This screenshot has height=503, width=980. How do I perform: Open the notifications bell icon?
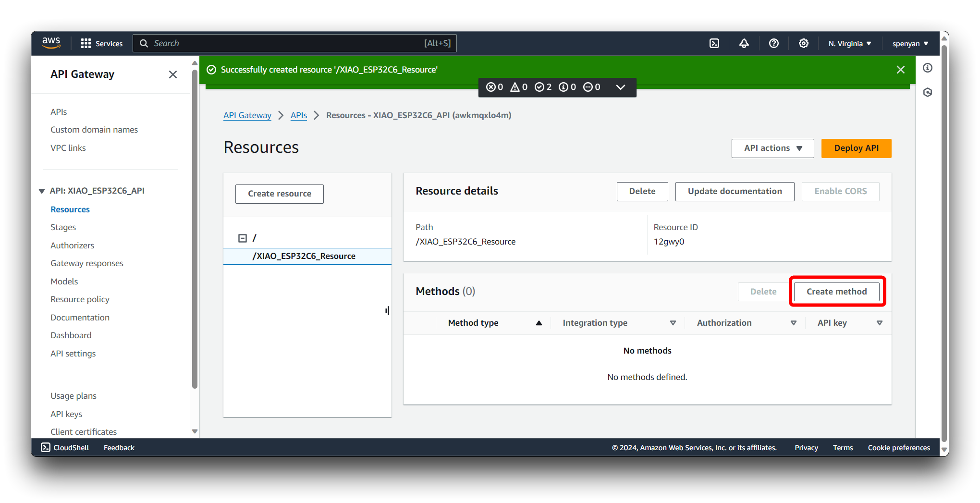[744, 44]
